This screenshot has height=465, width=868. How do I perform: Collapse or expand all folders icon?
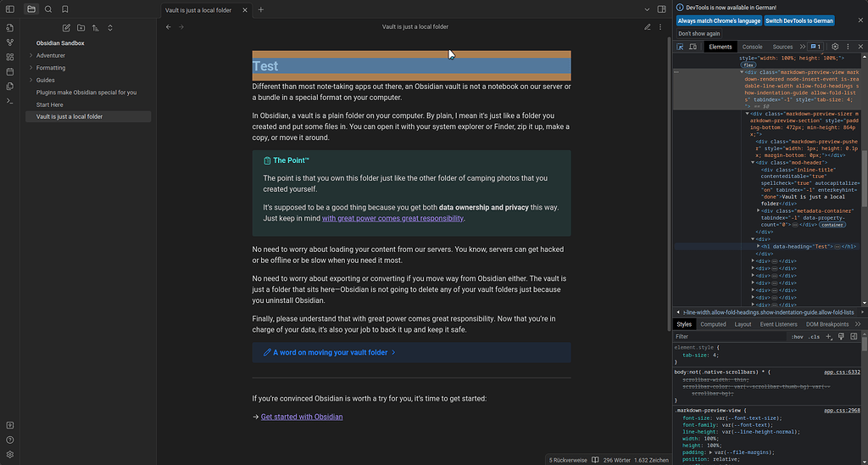pyautogui.click(x=110, y=28)
